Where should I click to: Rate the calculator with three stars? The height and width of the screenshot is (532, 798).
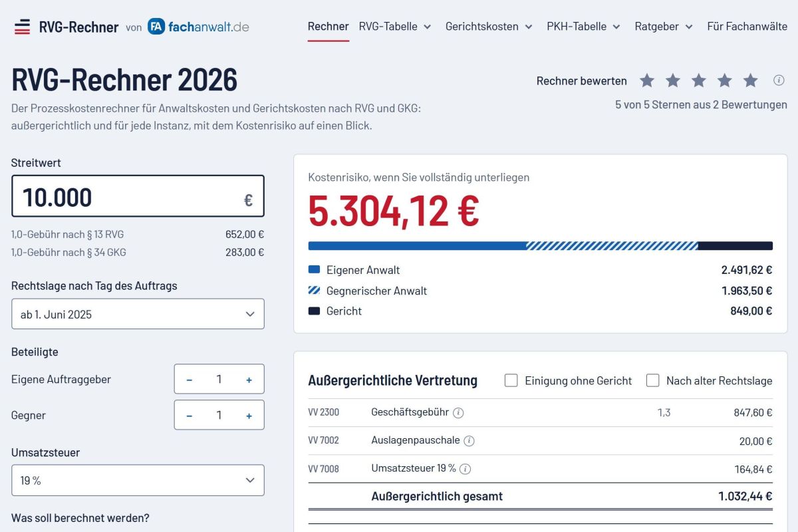[x=699, y=80]
